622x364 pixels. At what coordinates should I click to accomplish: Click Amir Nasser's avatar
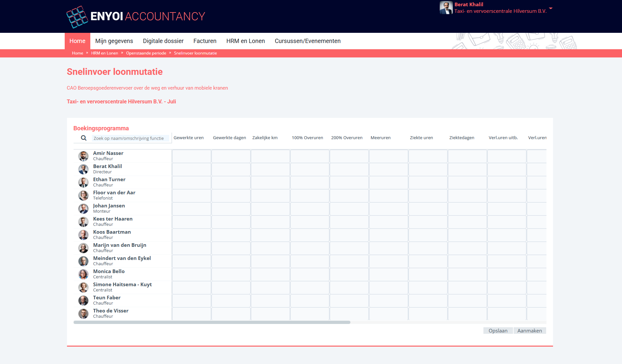pyautogui.click(x=83, y=156)
